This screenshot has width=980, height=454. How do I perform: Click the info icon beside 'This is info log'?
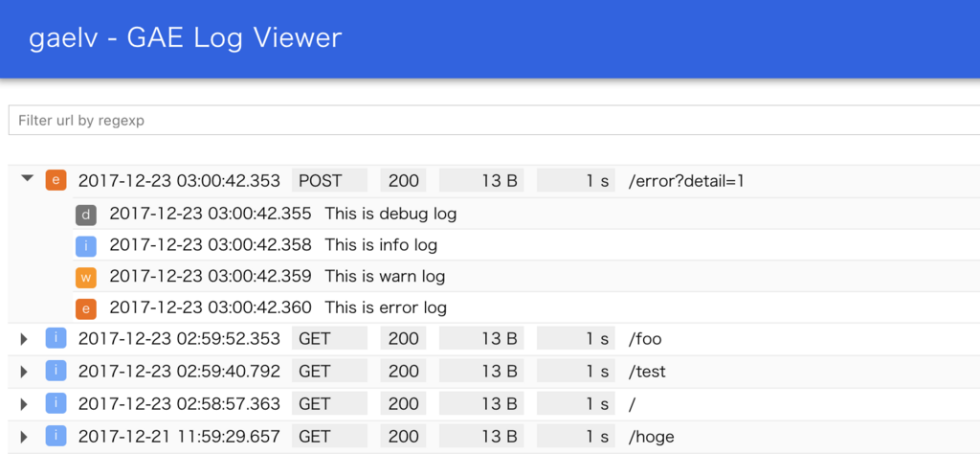click(86, 246)
